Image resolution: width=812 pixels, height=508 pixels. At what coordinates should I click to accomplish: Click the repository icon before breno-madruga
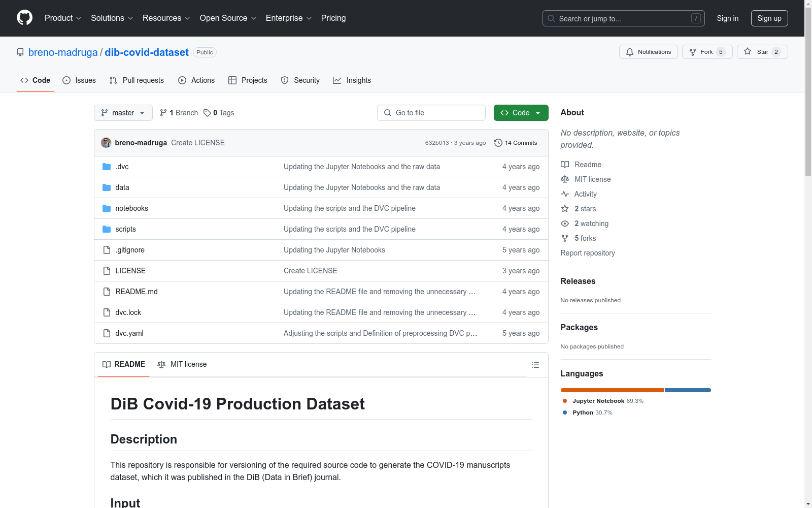(x=20, y=52)
